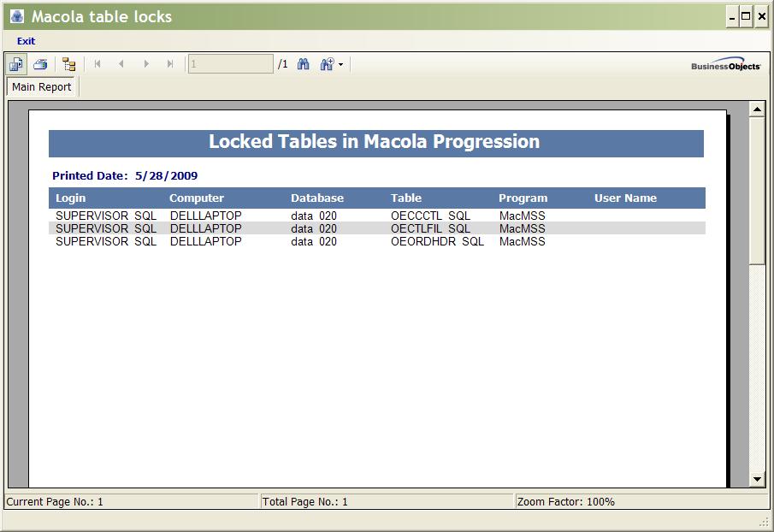This screenshot has height=532, width=774.
Task: Click the Locked Tables in Macola Progression title
Action: pyautogui.click(x=374, y=142)
